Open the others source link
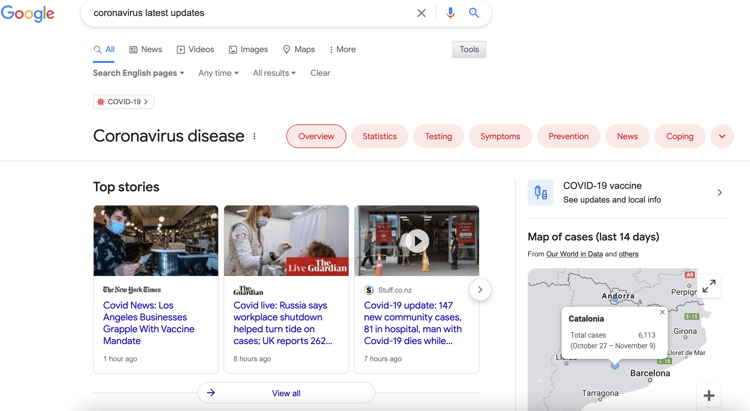This screenshot has width=750, height=411. click(x=629, y=254)
